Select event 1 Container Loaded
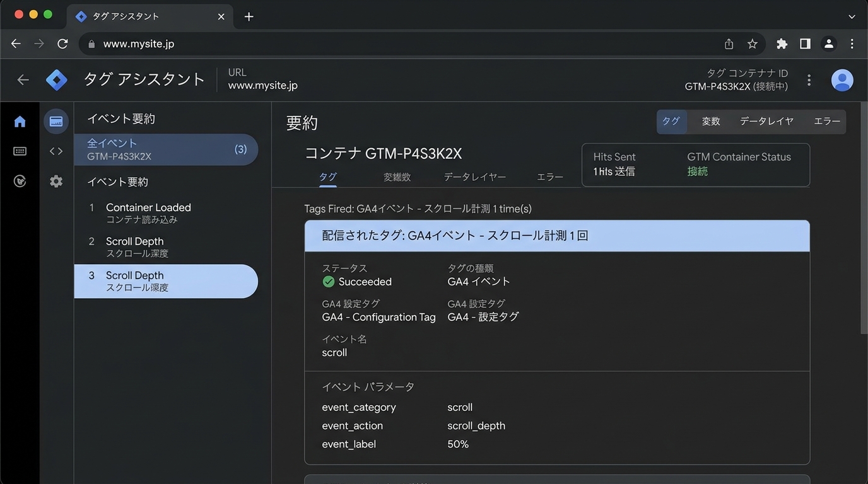 click(166, 213)
